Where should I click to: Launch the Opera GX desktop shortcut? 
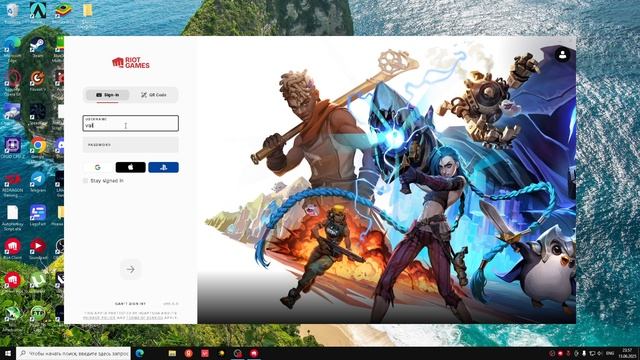pyautogui.click(x=12, y=83)
